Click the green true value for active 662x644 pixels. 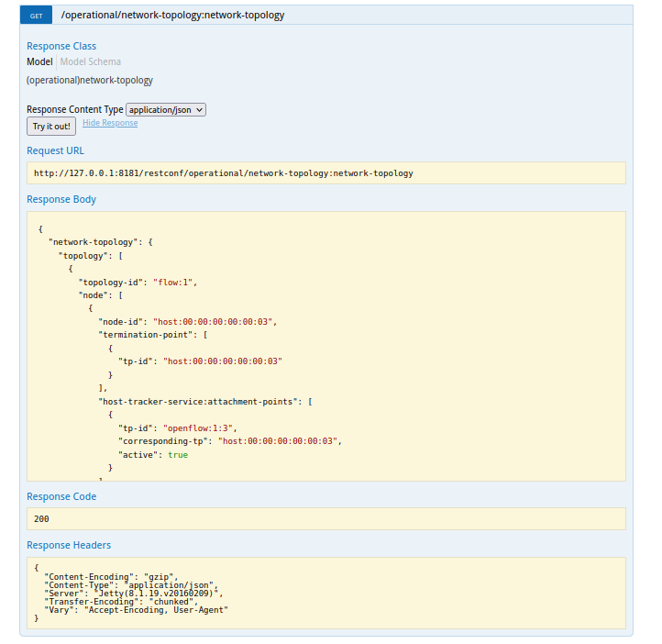(x=178, y=454)
